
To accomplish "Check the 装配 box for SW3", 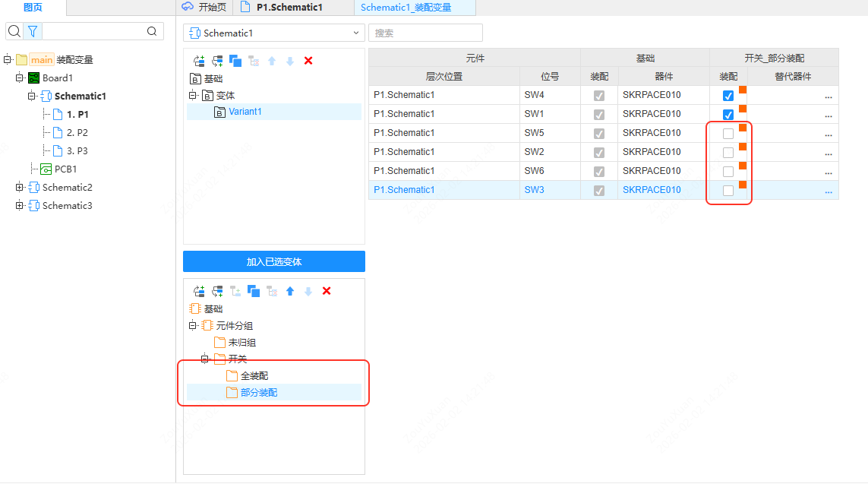I will point(728,190).
